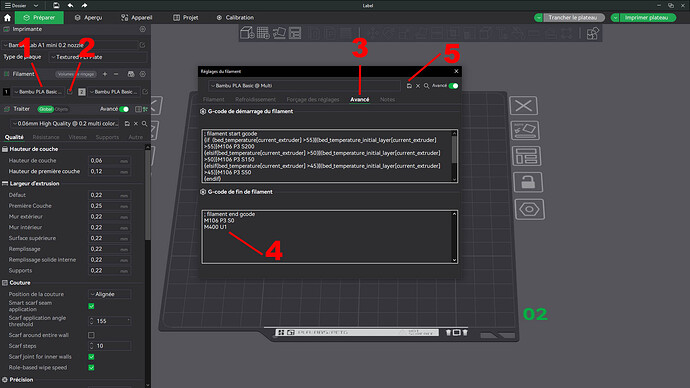The height and width of the screenshot is (388, 690).
Task: Open the Calibration tab in top bar
Action: click(x=235, y=18)
